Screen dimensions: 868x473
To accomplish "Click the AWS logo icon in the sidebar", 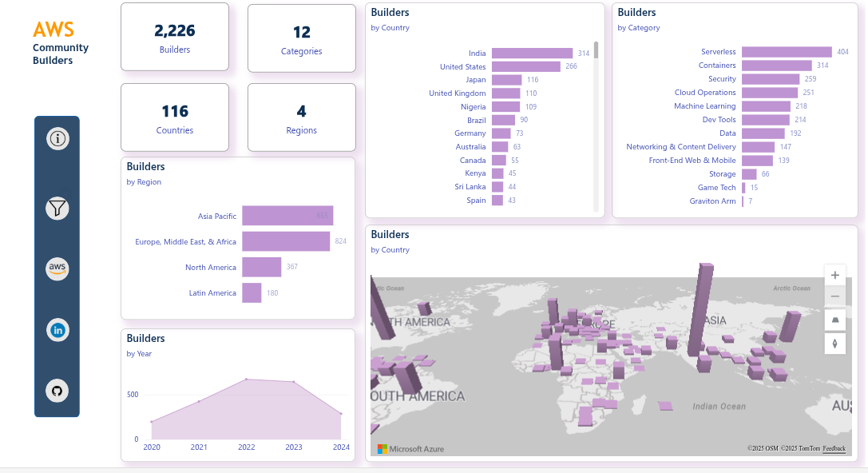I will (x=57, y=268).
